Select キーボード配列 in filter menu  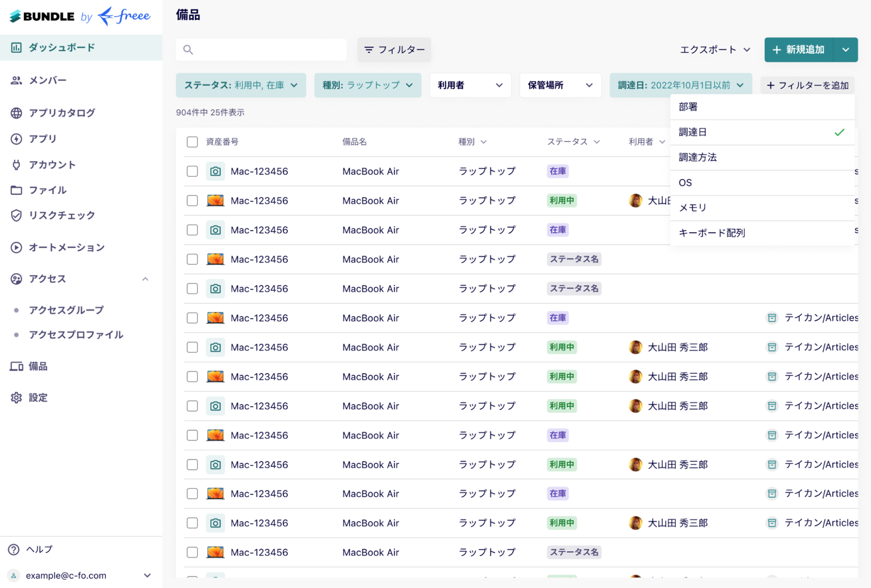pos(712,233)
